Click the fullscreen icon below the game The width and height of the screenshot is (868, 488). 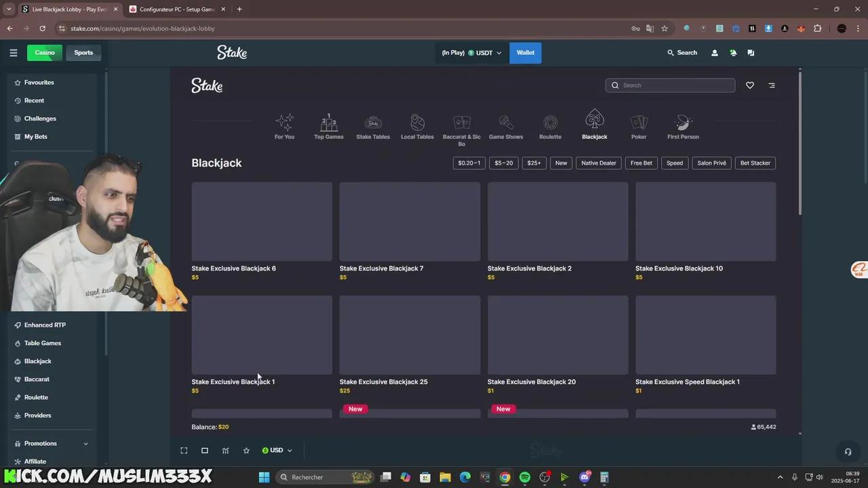click(x=184, y=450)
